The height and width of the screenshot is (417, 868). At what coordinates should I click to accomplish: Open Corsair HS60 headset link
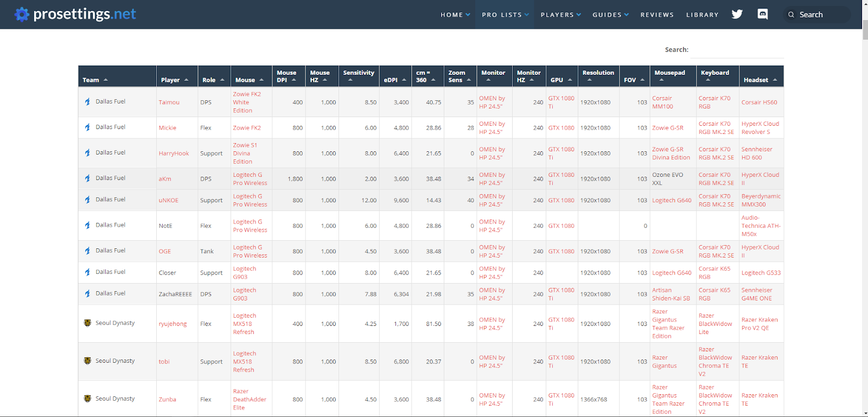coord(759,102)
